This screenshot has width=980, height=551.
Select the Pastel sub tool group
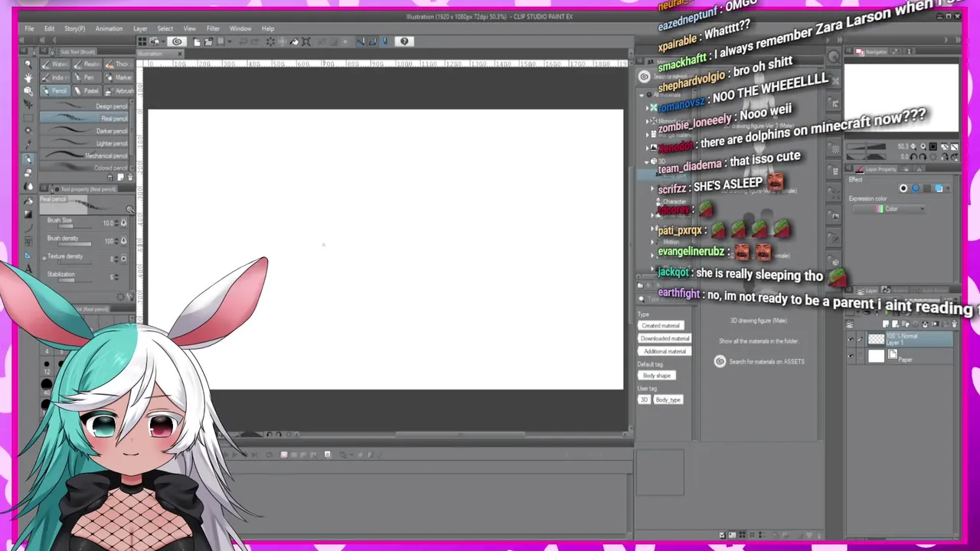(x=86, y=90)
